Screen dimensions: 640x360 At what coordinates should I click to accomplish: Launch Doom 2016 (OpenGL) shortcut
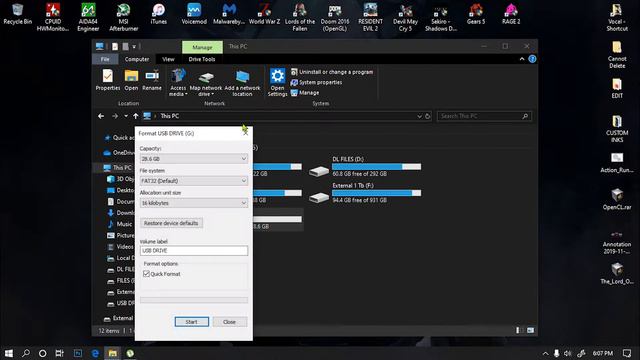click(x=335, y=17)
